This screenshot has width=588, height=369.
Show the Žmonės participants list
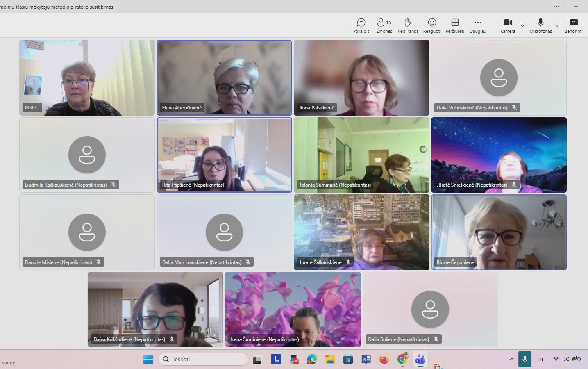[384, 25]
